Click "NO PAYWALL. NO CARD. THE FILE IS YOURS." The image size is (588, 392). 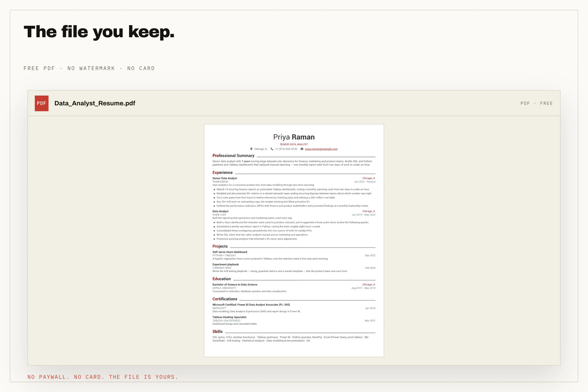(x=103, y=377)
